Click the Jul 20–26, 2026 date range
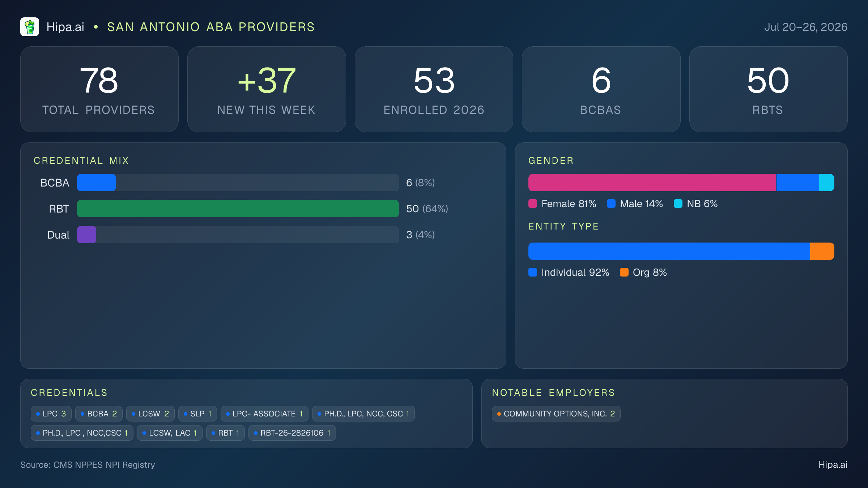 [x=805, y=27]
